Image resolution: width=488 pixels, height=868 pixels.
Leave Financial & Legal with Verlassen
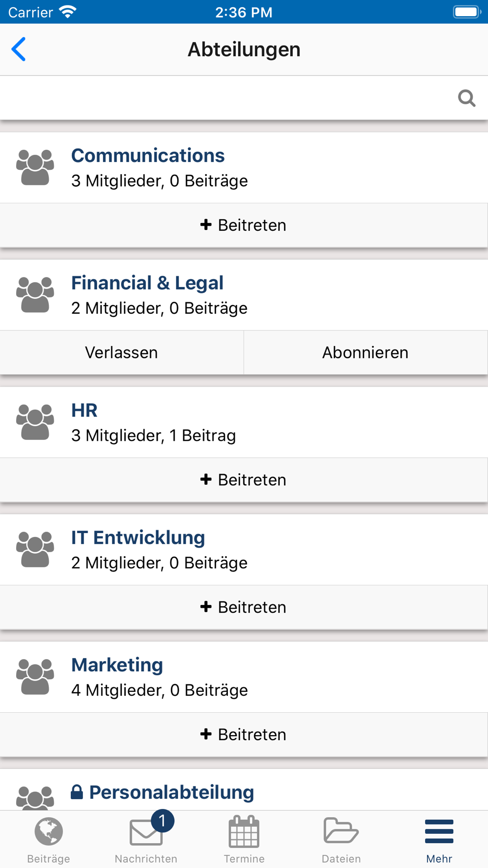(122, 352)
